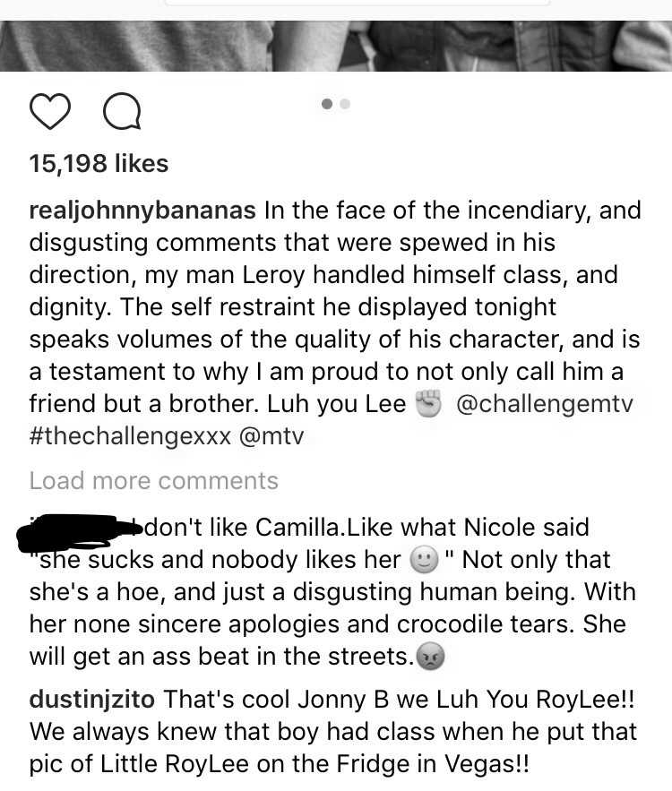Open the #thechallengexxx hashtag
Image resolution: width=672 pixels, height=791 pixels.
(x=130, y=436)
